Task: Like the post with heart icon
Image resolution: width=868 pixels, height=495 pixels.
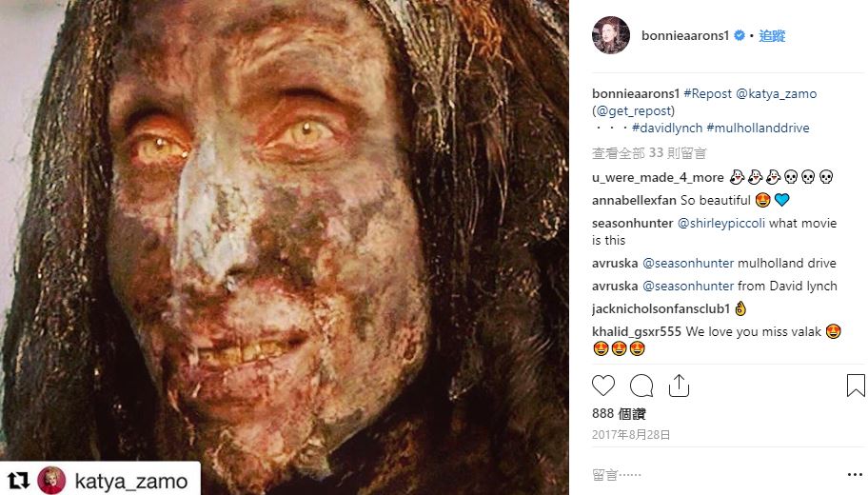Action: click(x=603, y=386)
